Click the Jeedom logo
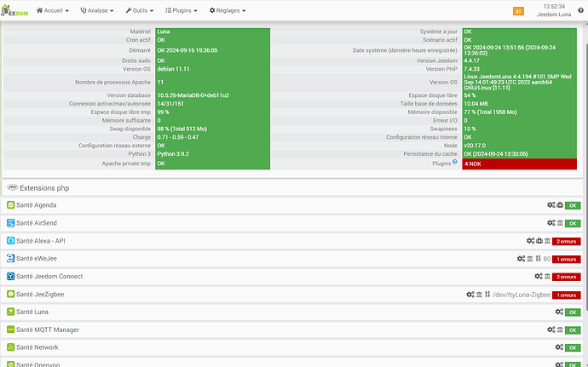 (14, 10)
